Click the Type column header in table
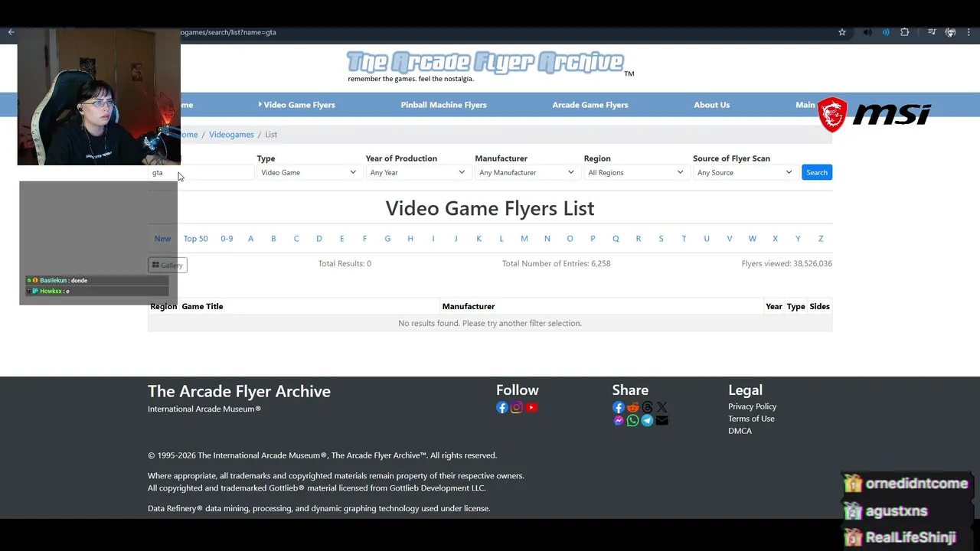 pyautogui.click(x=796, y=306)
